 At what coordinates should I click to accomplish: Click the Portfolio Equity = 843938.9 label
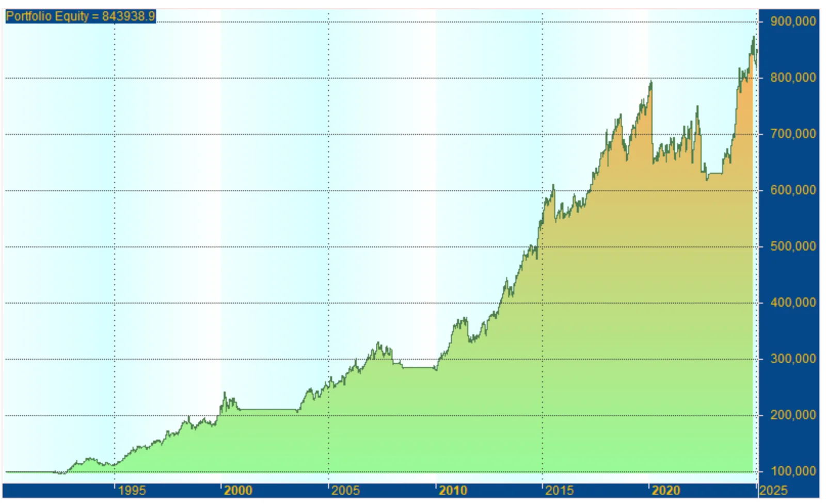[x=81, y=16]
